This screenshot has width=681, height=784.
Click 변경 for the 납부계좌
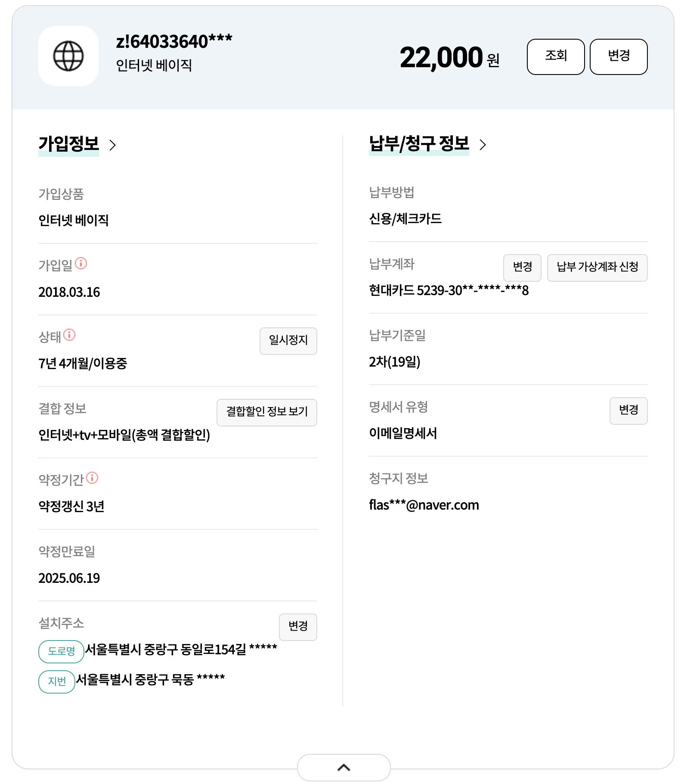coord(522,268)
